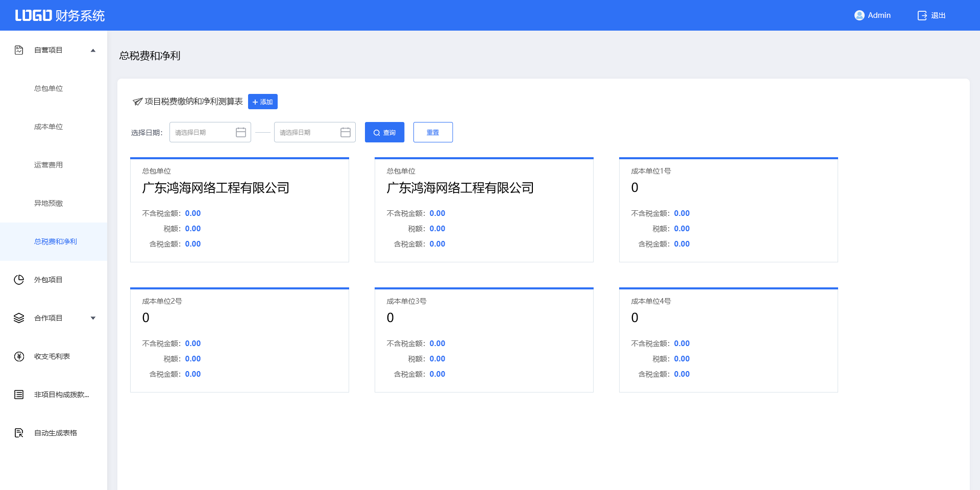Image resolution: width=980 pixels, height=490 pixels.
Task: Expand the 合作项目 menu arrow
Action: (x=93, y=318)
